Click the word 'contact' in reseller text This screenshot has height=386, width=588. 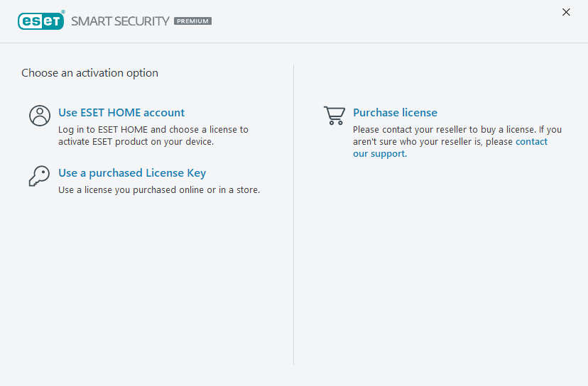pyautogui.click(x=531, y=142)
